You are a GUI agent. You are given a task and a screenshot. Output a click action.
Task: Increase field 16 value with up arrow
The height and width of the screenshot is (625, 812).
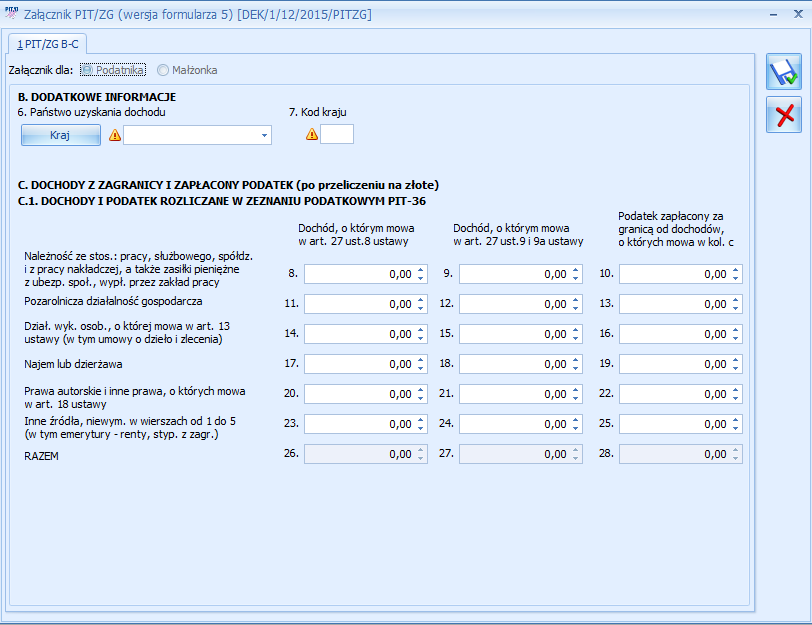pos(735,330)
